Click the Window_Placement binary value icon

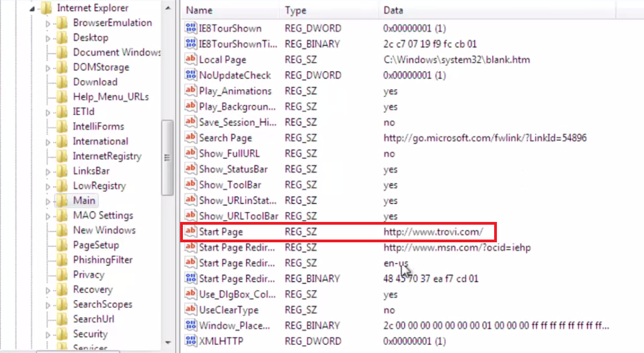191,325
